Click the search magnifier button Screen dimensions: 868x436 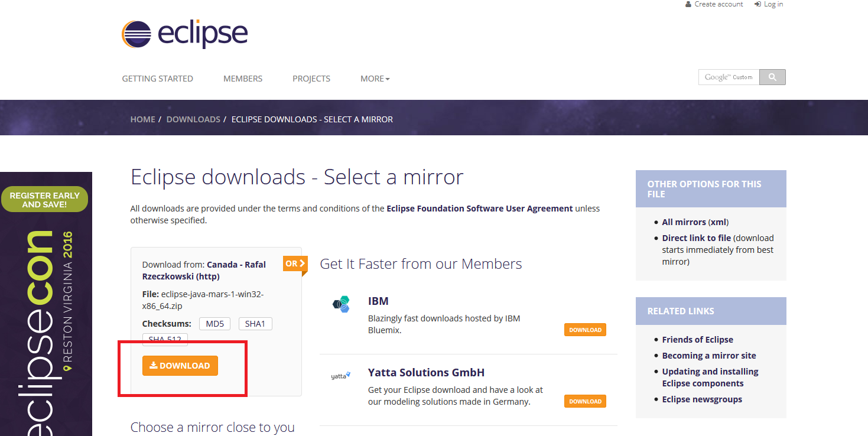772,77
